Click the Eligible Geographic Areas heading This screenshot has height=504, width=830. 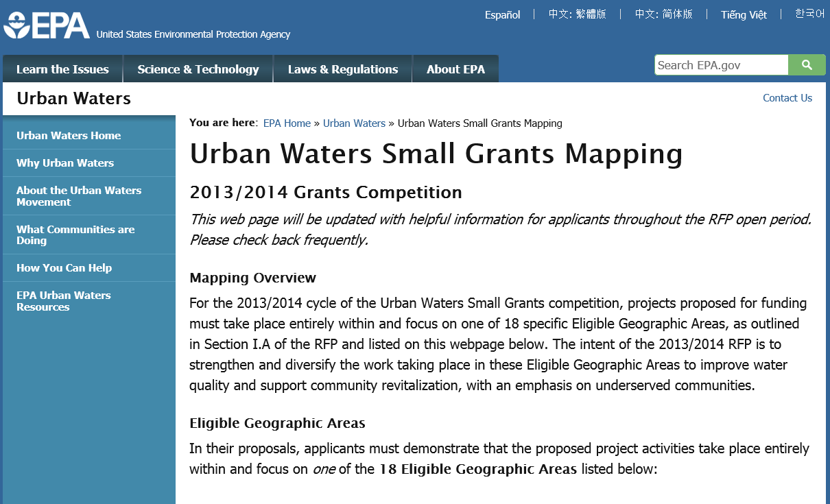(277, 423)
